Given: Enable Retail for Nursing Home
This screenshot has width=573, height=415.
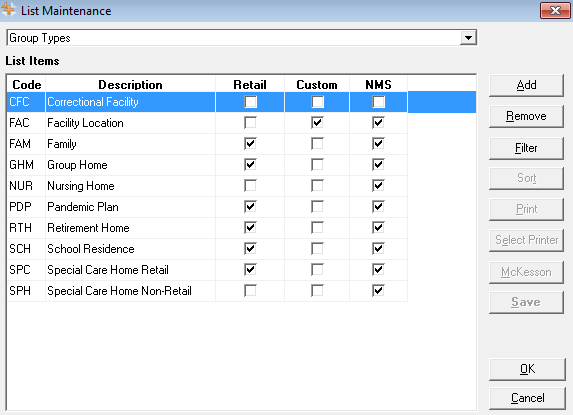Looking at the screenshot, I should click(x=250, y=186).
